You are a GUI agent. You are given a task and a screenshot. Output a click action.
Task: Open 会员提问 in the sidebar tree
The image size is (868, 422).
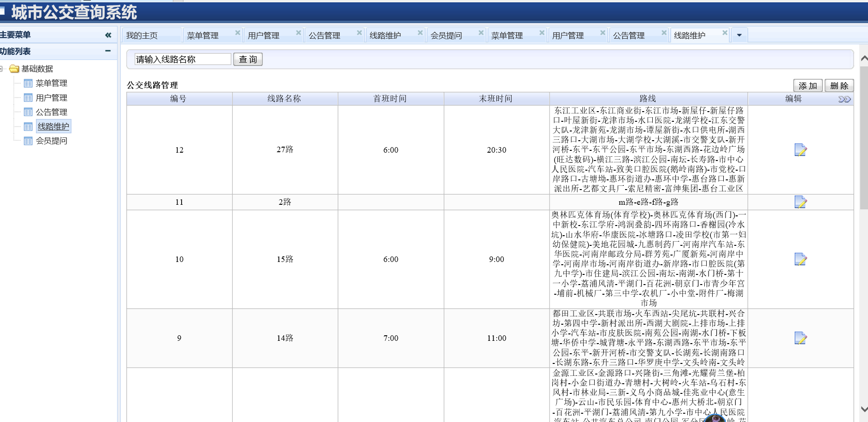[52, 141]
